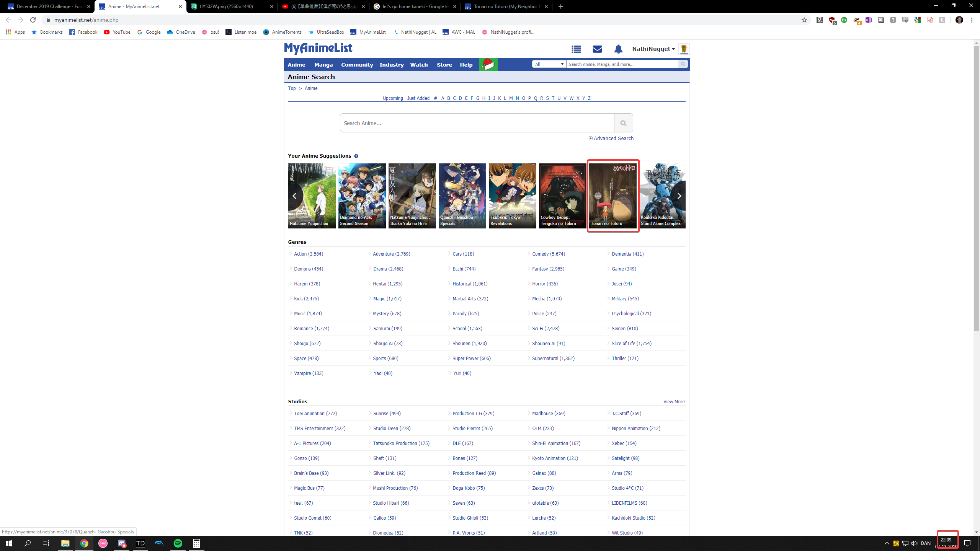This screenshot has height=551, width=980.
Task: Filter anime by letter M
Action: point(511,98)
